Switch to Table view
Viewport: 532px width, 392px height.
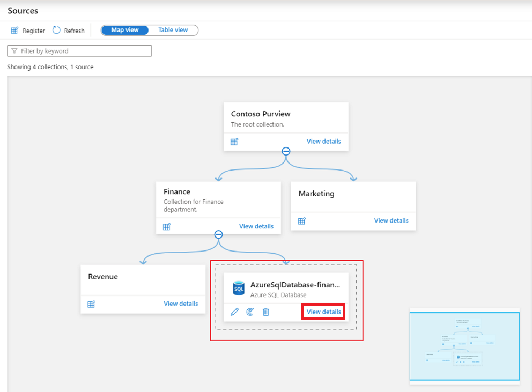[x=173, y=30]
